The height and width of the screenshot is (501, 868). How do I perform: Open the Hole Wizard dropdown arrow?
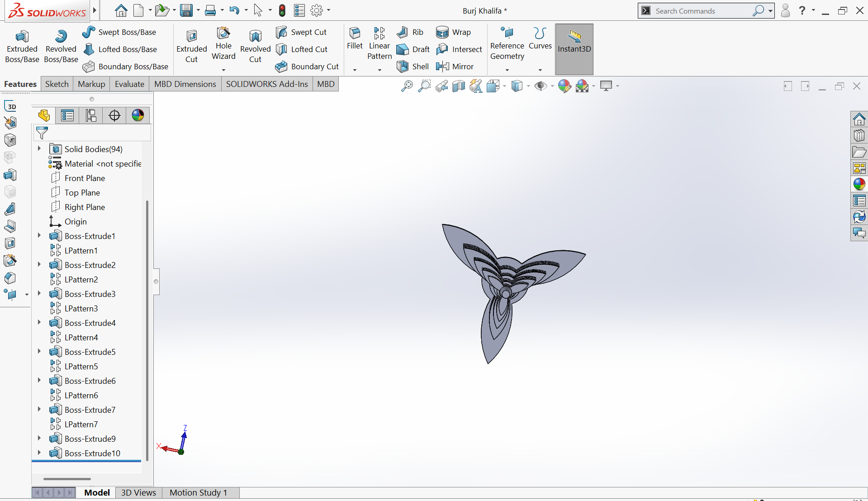(x=223, y=70)
